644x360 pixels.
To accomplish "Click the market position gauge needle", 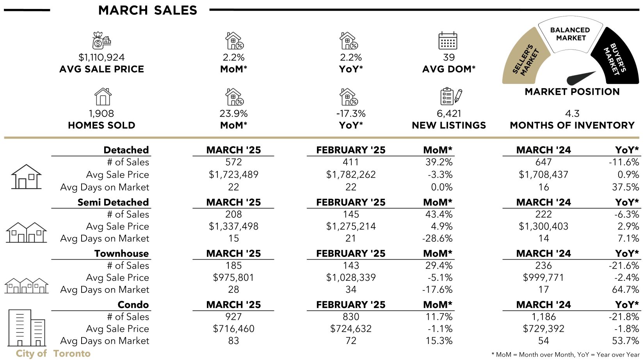I will 581,78.
